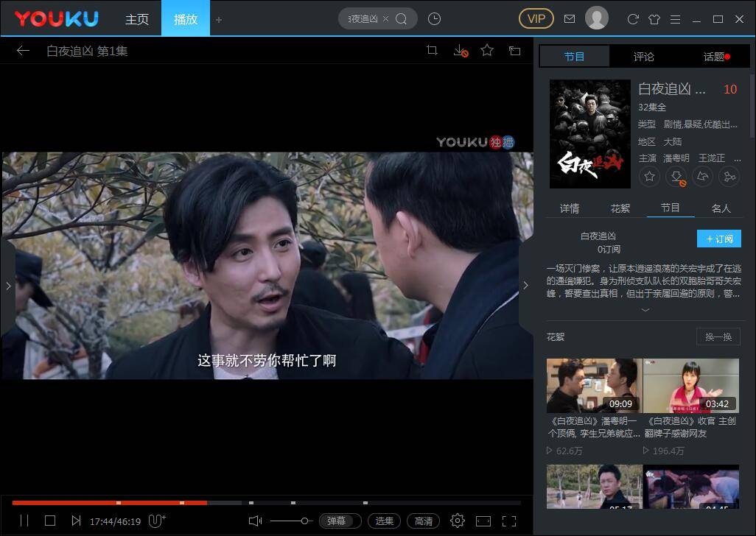Go back with the left arrow
756x536 pixels.
[x=23, y=51]
